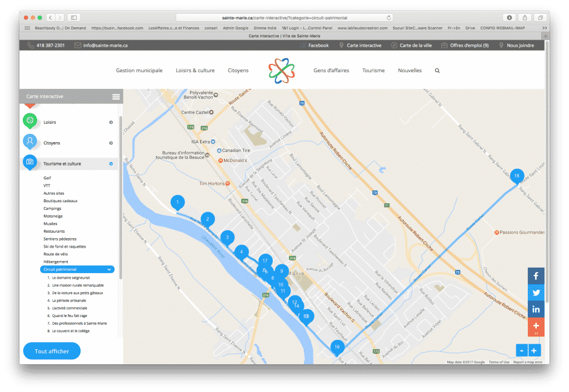Click the search magnifier icon in navigation
Viewport: 569px width, 392px height.
coord(437,71)
